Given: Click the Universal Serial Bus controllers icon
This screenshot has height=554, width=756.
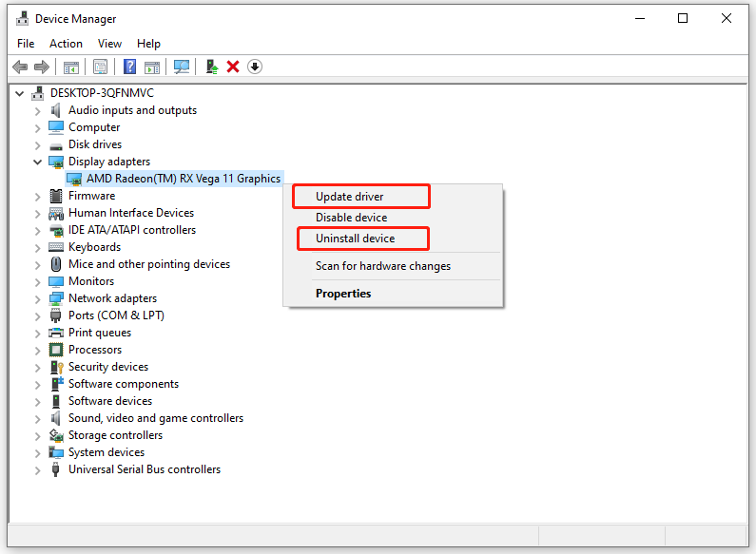Looking at the screenshot, I should pyautogui.click(x=56, y=469).
